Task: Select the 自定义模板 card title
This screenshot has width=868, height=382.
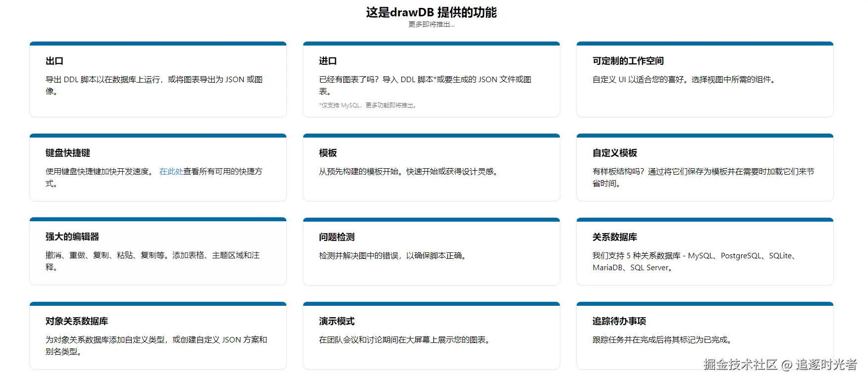Action: [x=615, y=153]
